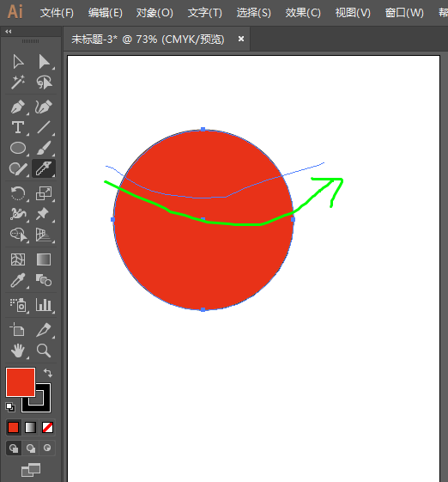The width and height of the screenshot is (448, 482).
Task: Select the Type tool
Action: tap(18, 127)
